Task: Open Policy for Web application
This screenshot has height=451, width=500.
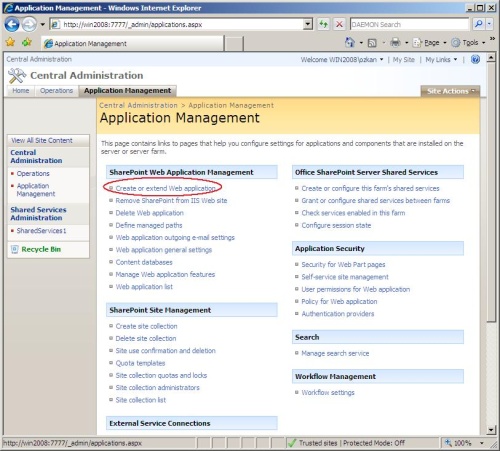Action: [339, 302]
